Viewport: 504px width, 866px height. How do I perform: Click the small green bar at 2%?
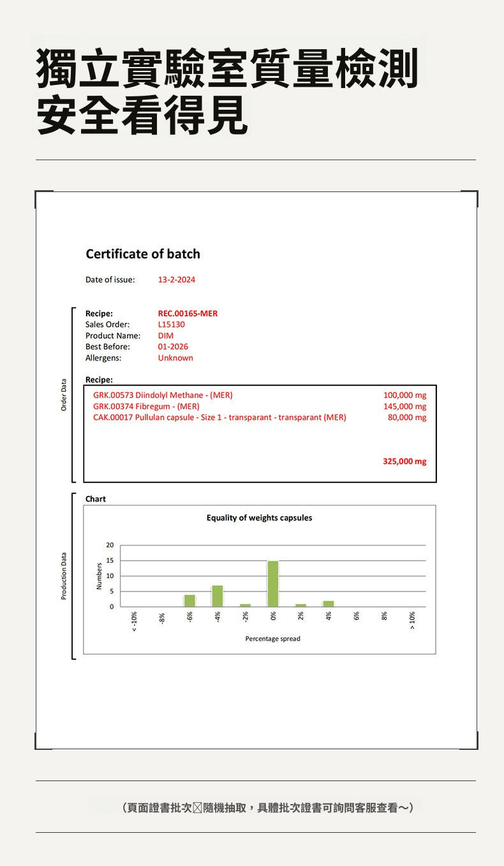tap(301, 605)
